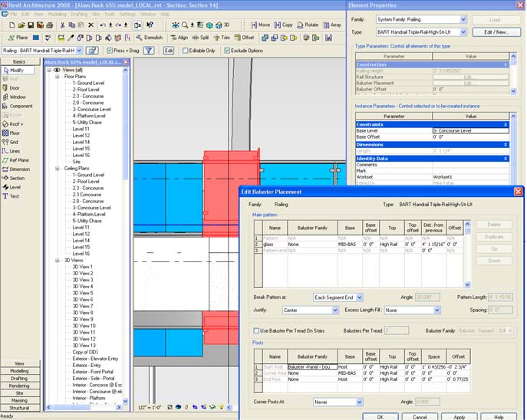The height and width of the screenshot is (420, 527).
Task: Click the Apply button in baluster dialog
Action: (x=459, y=416)
